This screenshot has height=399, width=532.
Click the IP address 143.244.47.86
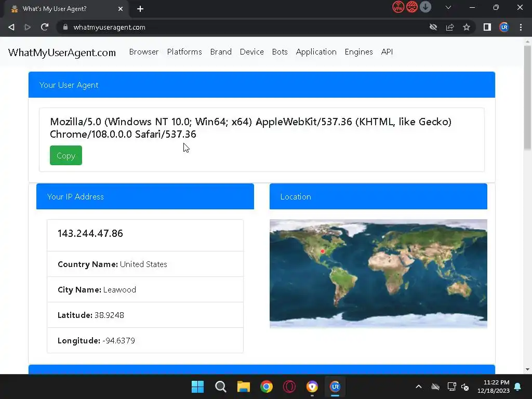click(x=90, y=233)
